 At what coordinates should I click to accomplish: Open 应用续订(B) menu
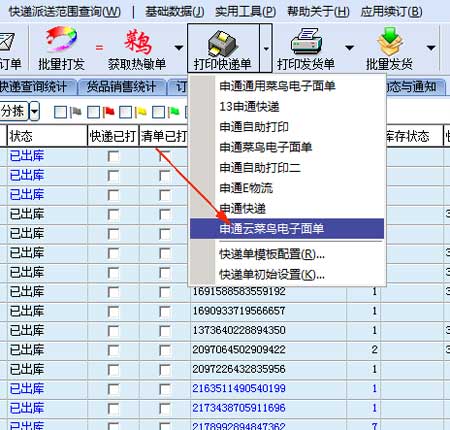(391, 12)
